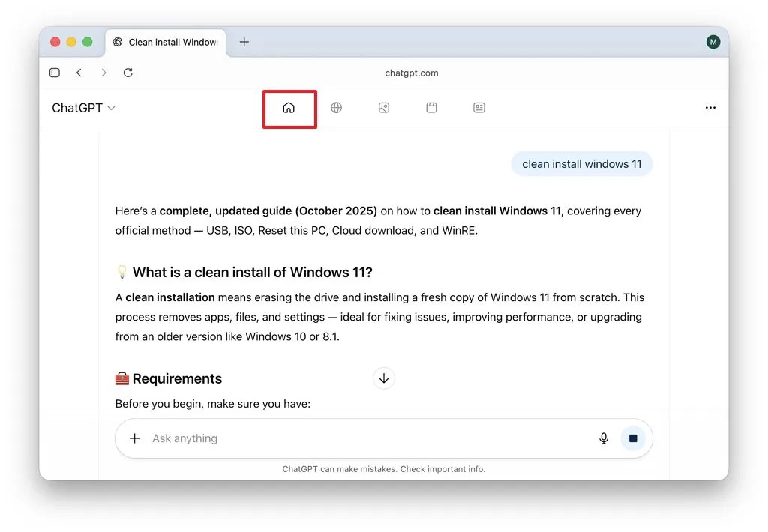Screen dimensions: 768x532
Task: Stop generating with the square button
Action: point(633,438)
